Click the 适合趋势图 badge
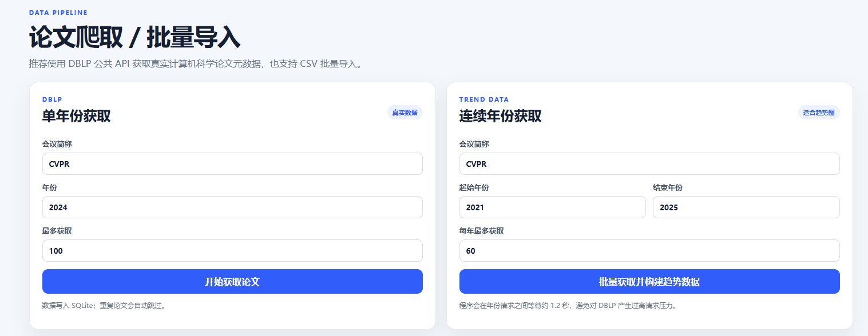868x336 pixels. tap(819, 113)
